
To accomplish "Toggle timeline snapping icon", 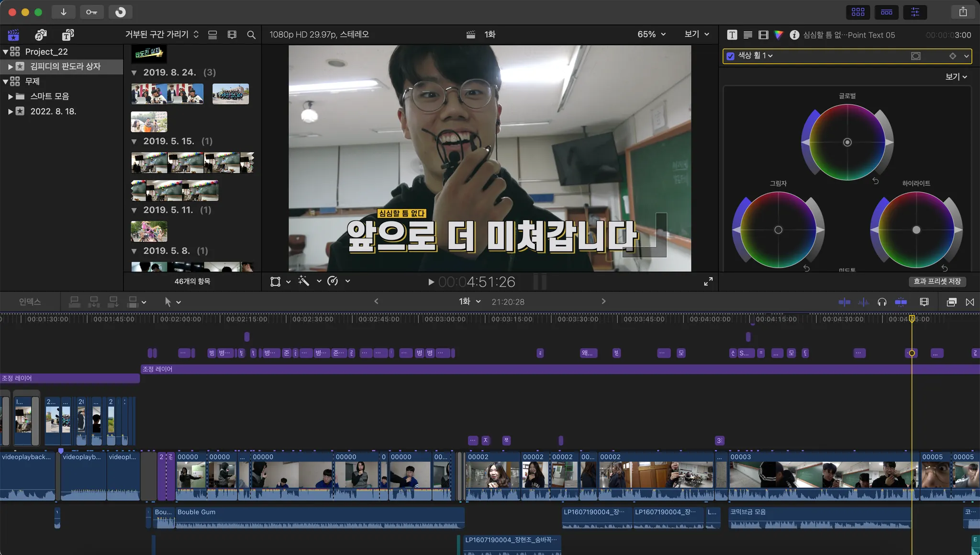I will (x=901, y=302).
